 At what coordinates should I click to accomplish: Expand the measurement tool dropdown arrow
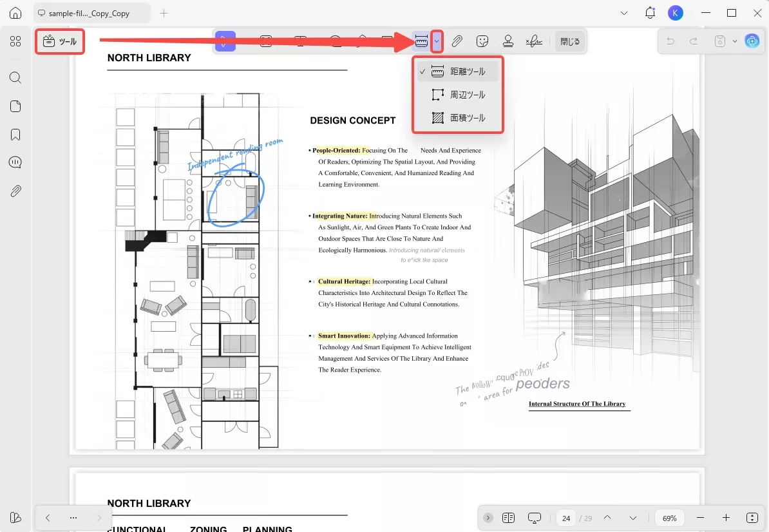click(x=437, y=41)
